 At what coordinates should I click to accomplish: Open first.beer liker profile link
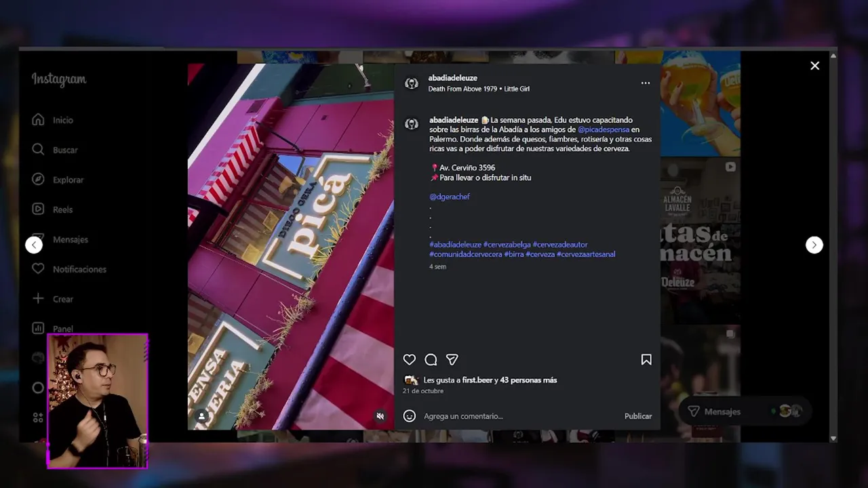[x=477, y=380]
